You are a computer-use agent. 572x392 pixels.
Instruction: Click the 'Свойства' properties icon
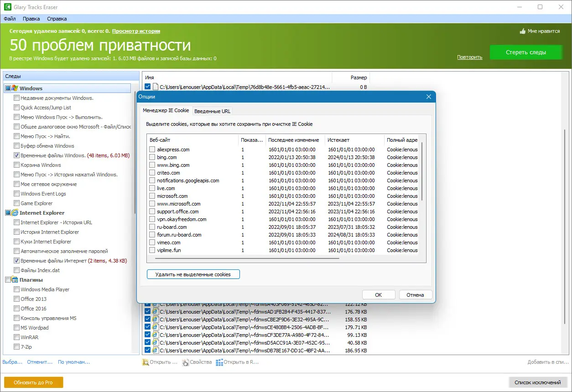click(x=185, y=362)
